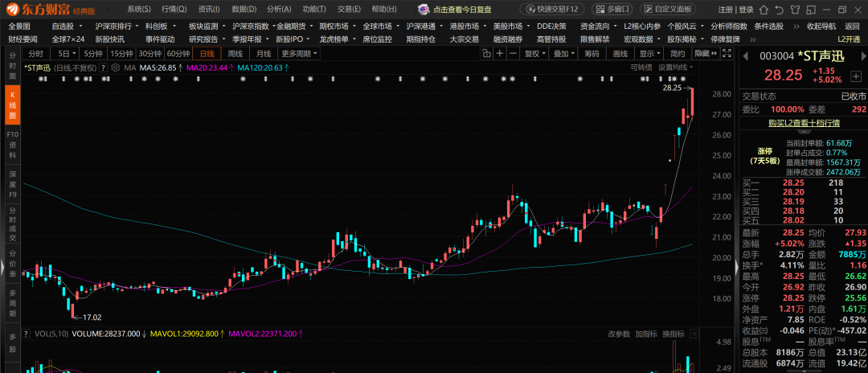868x373 pixels.
Task: Add stock to watchlist plus icon
Action: coord(856,76)
